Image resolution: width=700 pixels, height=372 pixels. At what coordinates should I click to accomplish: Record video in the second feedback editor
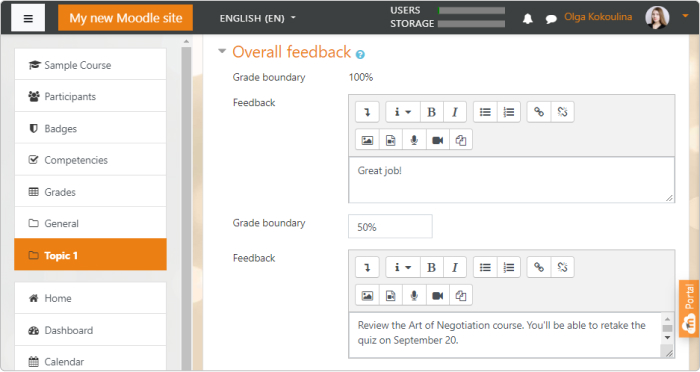point(438,296)
